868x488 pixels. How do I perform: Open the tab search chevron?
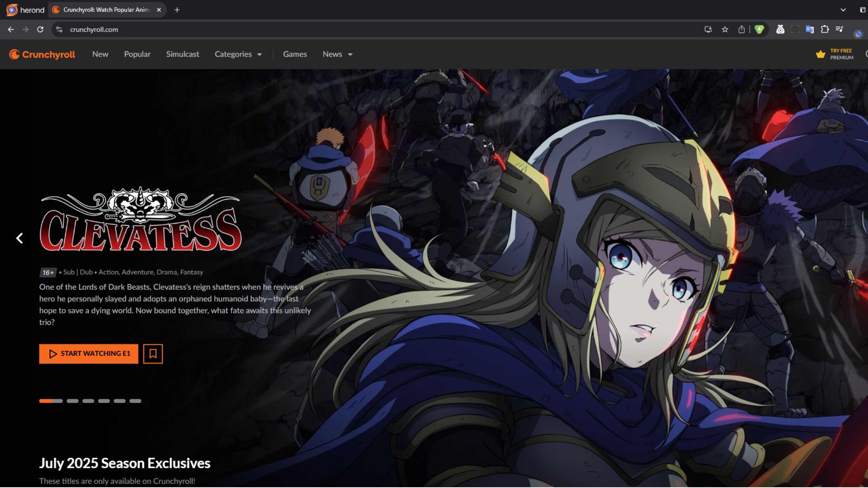(x=843, y=10)
